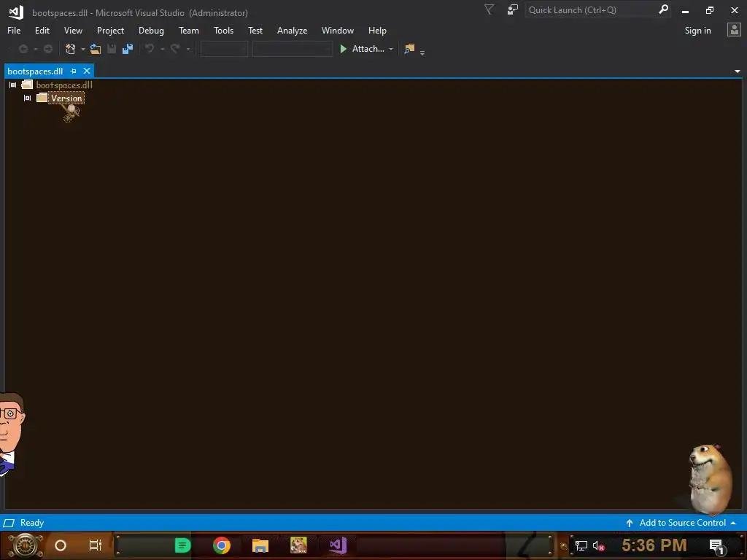This screenshot has height=560, width=747.
Task: Click the Send Feedback icon
Action: point(513,9)
